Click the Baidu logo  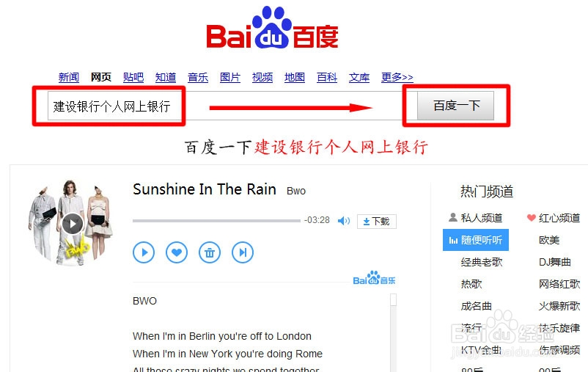pos(272,28)
